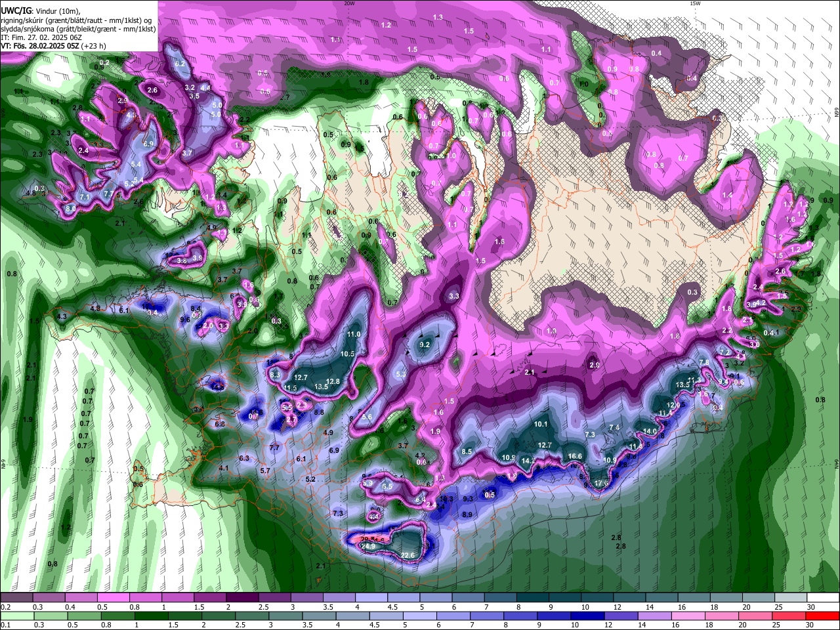Select the 6.8 precipitation value

(220, 424)
